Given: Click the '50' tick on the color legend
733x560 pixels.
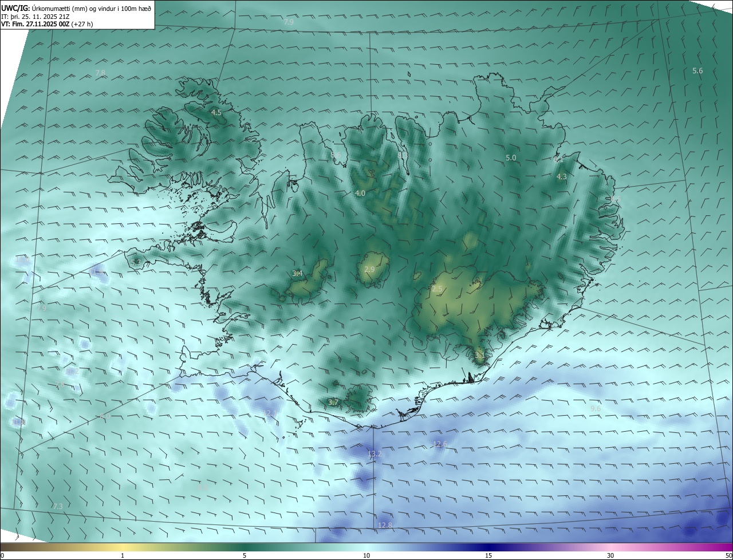Looking at the screenshot, I should point(728,555).
